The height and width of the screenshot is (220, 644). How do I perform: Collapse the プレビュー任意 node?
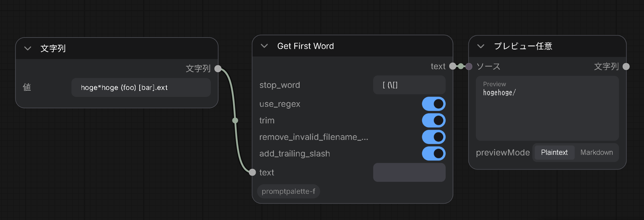481,46
